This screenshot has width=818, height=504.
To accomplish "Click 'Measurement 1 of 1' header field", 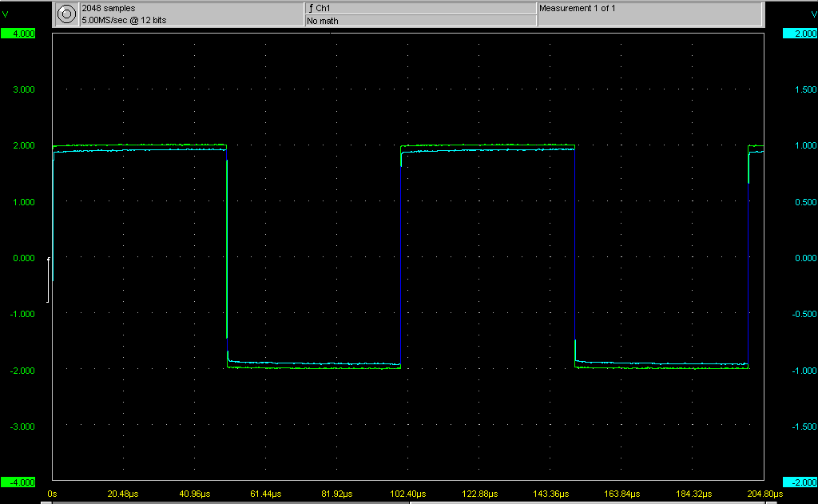I will tap(649, 14).
